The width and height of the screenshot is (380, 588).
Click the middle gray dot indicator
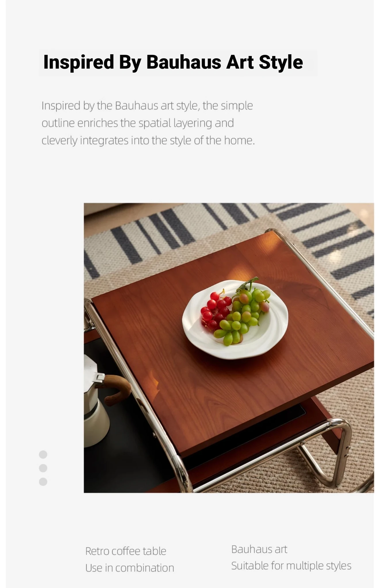coord(43,468)
